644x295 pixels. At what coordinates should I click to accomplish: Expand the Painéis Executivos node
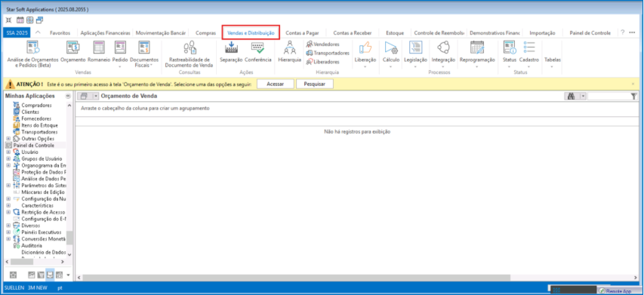(8, 232)
